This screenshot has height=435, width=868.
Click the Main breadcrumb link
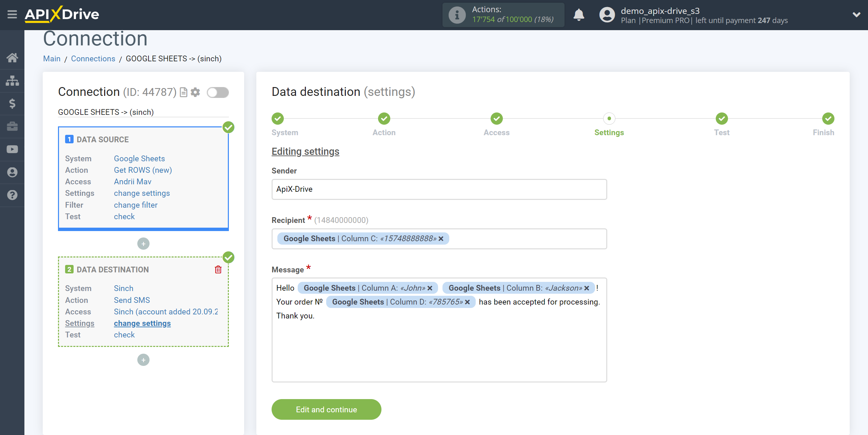pos(52,59)
